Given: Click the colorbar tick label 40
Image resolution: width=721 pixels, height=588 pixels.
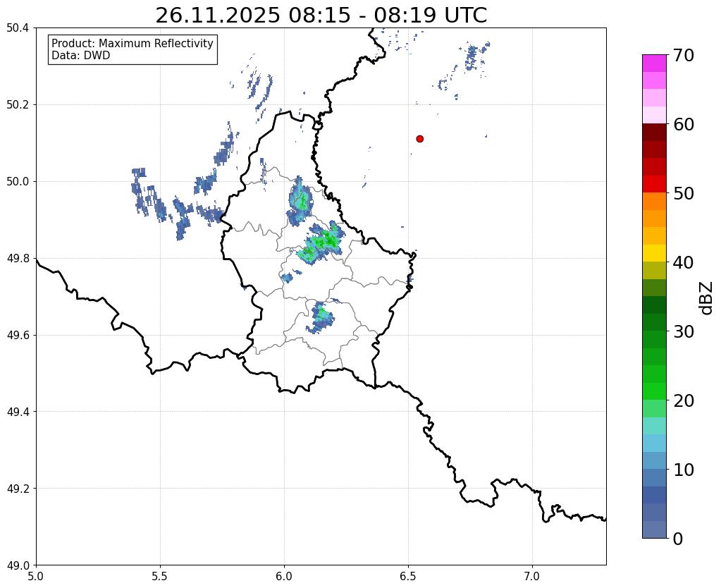Looking at the screenshot, I should tap(684, 262).
